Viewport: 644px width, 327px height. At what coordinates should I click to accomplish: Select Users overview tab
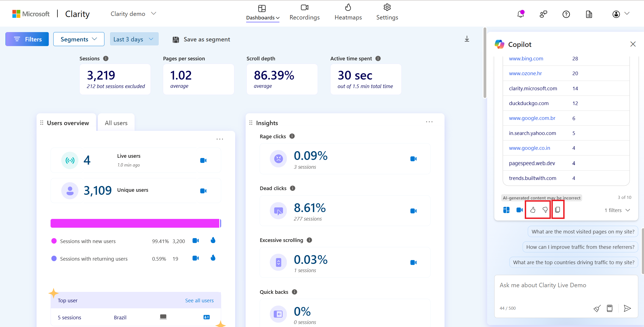68,123
